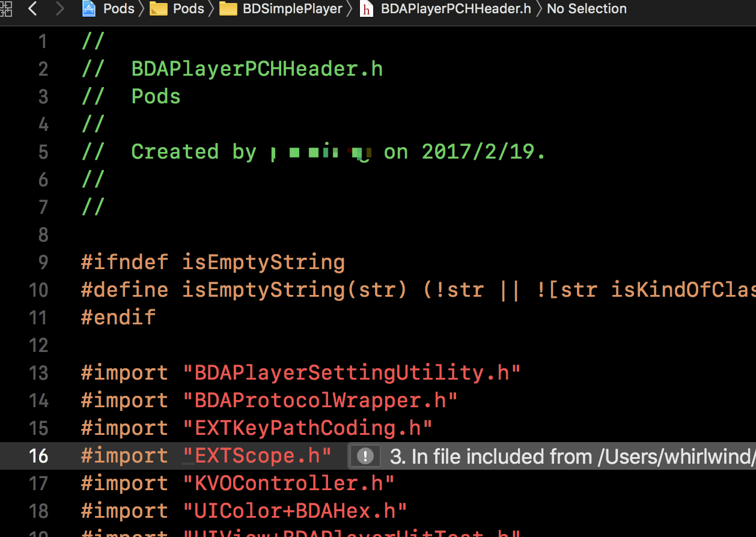Open BDAPlayerPCHHeader.h breadcrumb segment

tap(456, 8)
